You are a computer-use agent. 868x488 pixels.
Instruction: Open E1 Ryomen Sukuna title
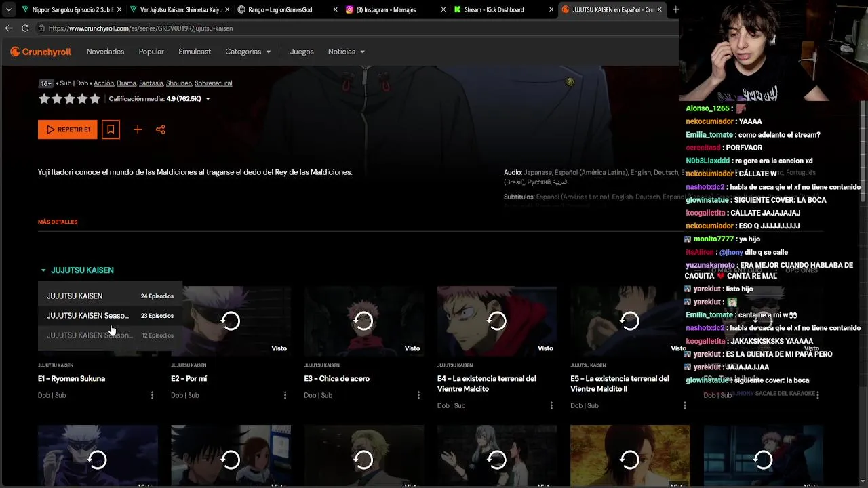coord(71,379)
